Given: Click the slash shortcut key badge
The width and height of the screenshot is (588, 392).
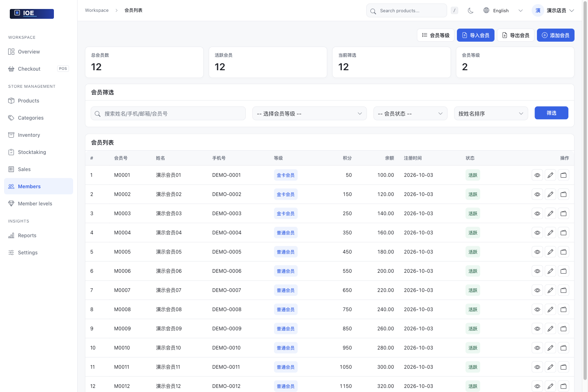Looking at the screenshot, I should coord(454,11).
